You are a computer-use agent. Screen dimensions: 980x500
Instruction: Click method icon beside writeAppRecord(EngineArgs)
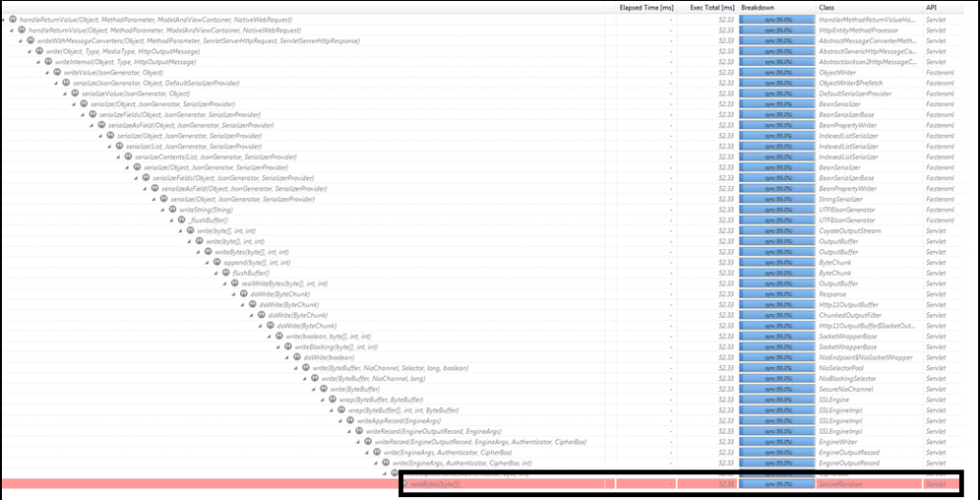pyautogui.click(x=349, y=420)
